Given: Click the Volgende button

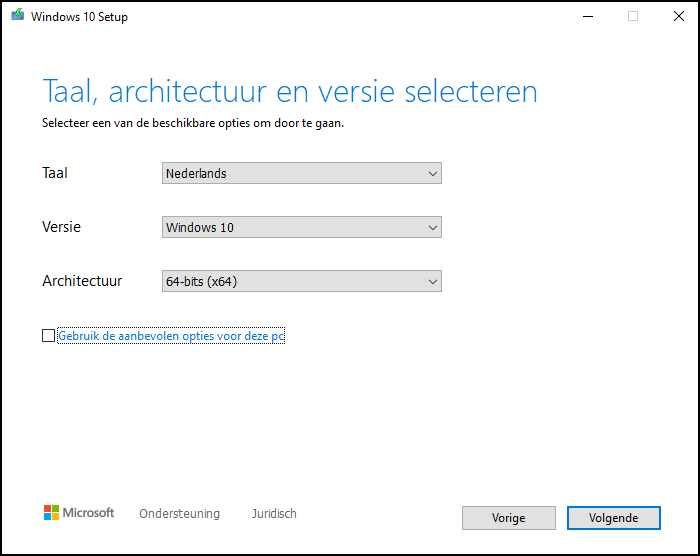Looking at the screenshot, I should pyautogui.click(x=613, y=518).
